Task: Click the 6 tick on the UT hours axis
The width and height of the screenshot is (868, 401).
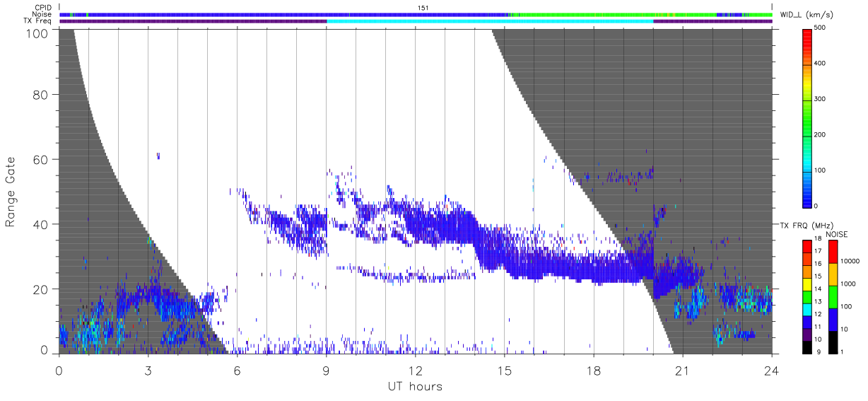Action: pyautogui.click(x=237, y=370)
